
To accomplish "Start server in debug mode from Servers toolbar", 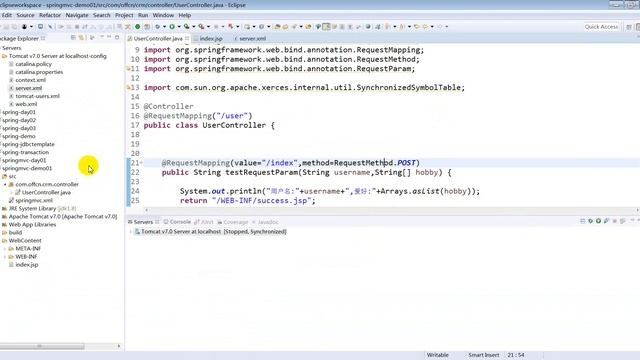I will click(591, 221).
